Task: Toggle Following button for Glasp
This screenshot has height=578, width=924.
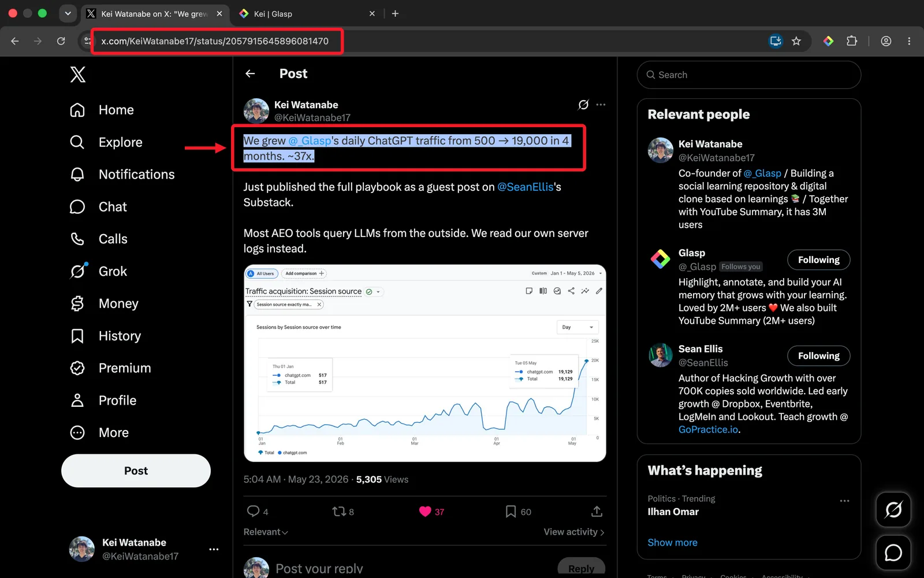Action: (818, 260)
